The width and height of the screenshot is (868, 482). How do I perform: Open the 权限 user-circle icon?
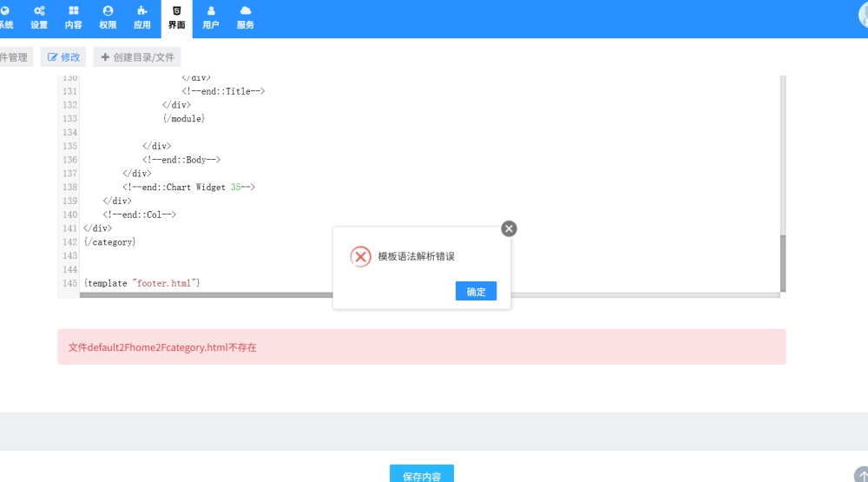pyautogui.click(x=108, y=11)
